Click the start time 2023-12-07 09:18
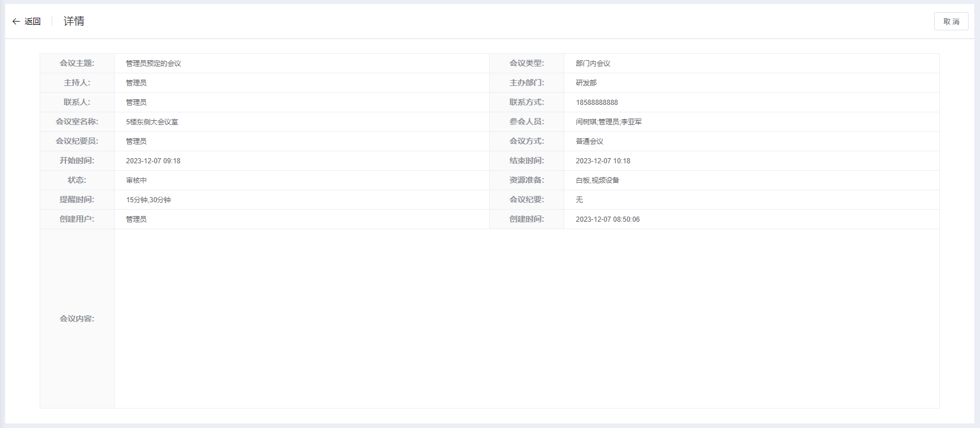Screen dimensions: 980x428 tap(153, 161)
